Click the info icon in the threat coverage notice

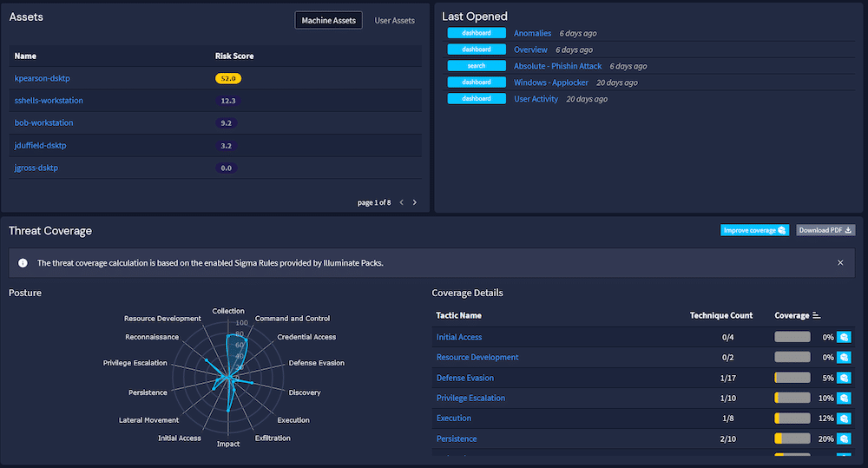(x=23, y=262)
